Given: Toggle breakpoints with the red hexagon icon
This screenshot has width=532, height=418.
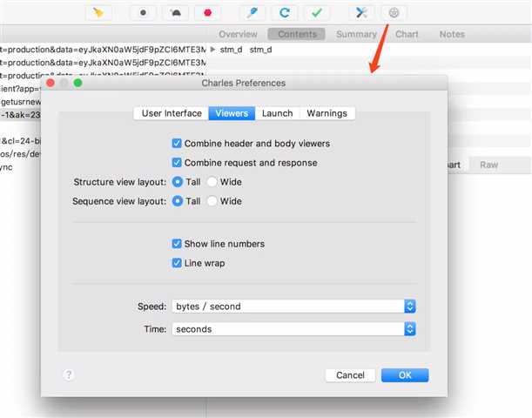Looking at the screenshot, I should click(207, 13).
